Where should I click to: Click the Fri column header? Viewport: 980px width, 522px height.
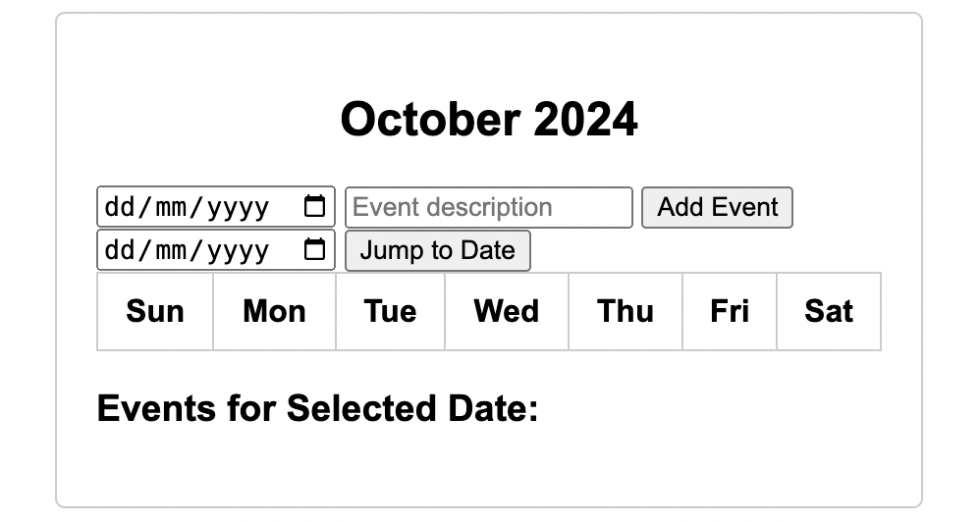coord(730,311)
